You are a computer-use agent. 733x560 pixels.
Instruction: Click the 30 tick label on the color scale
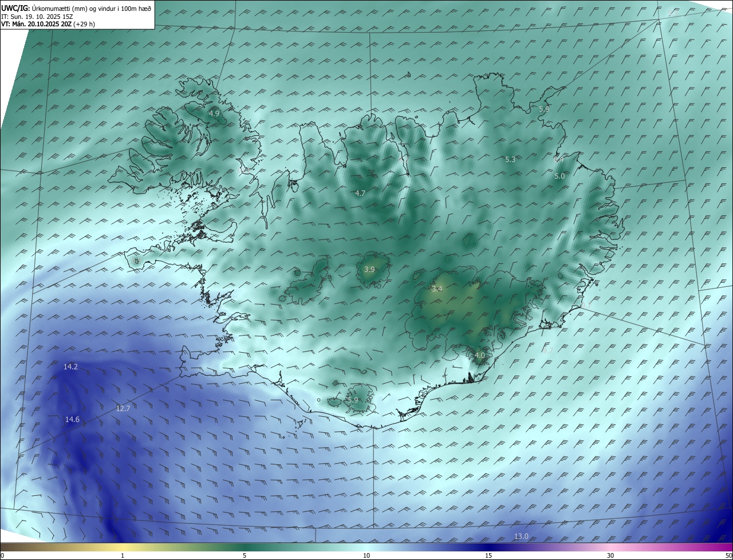pyautogui.click(x=610, y=555)
